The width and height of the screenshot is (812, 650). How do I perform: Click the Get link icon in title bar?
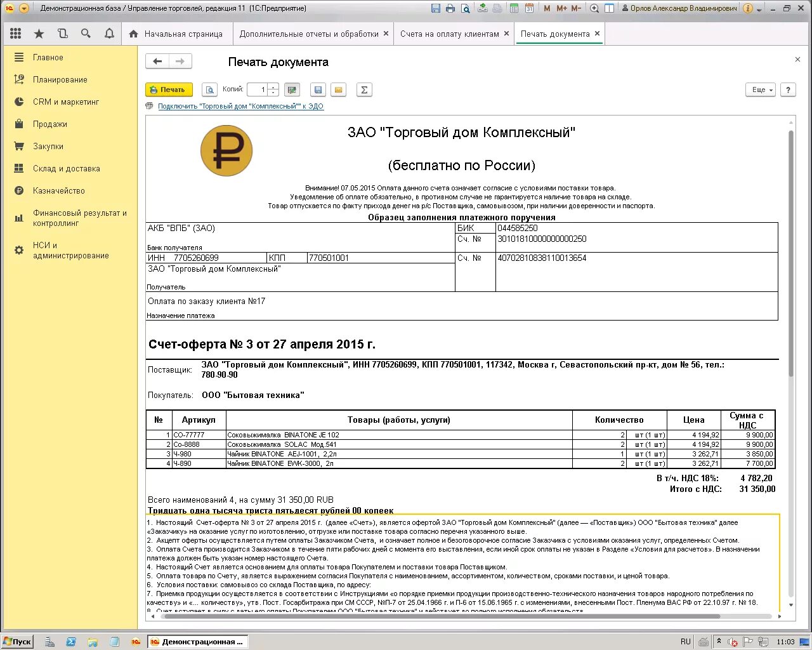coord(483,8)
